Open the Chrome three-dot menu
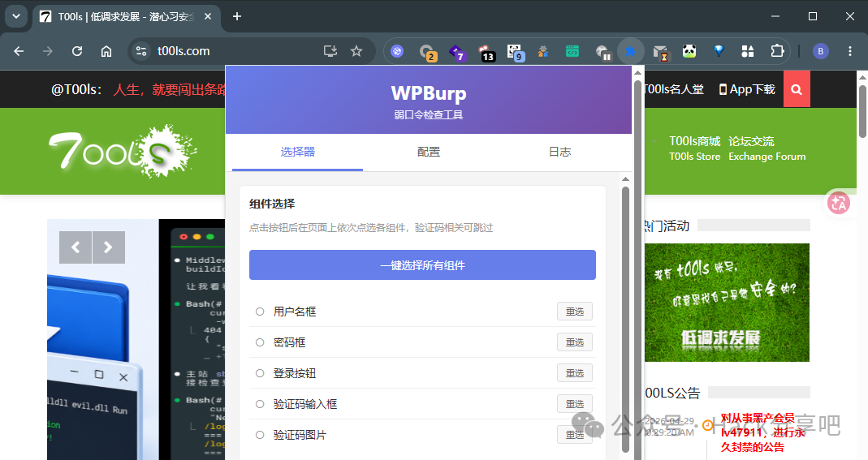This screenshot has height=460, width=868. 850,51
